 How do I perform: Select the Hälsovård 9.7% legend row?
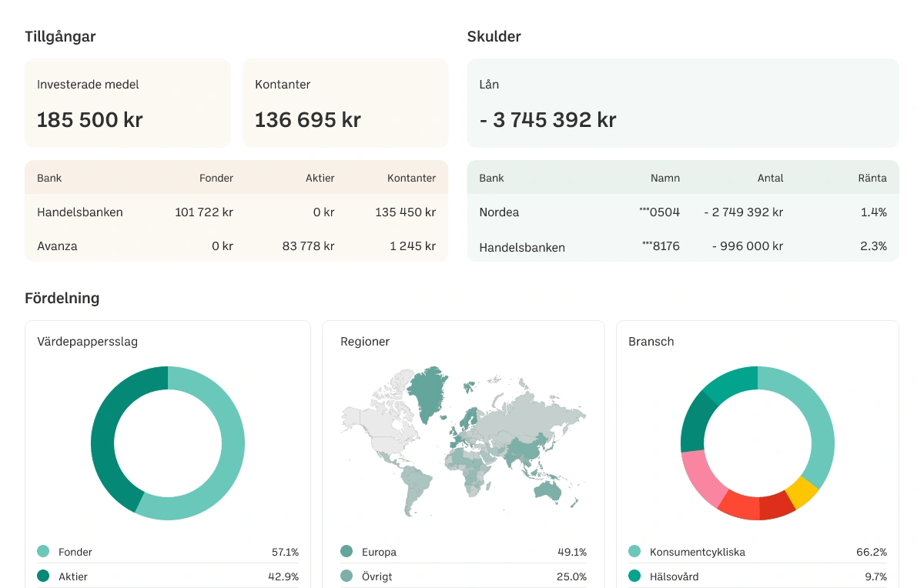758,576
